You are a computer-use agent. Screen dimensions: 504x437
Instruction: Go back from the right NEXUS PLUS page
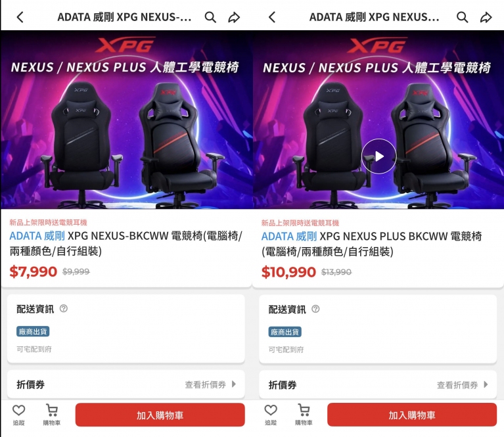tap(272, 17)
